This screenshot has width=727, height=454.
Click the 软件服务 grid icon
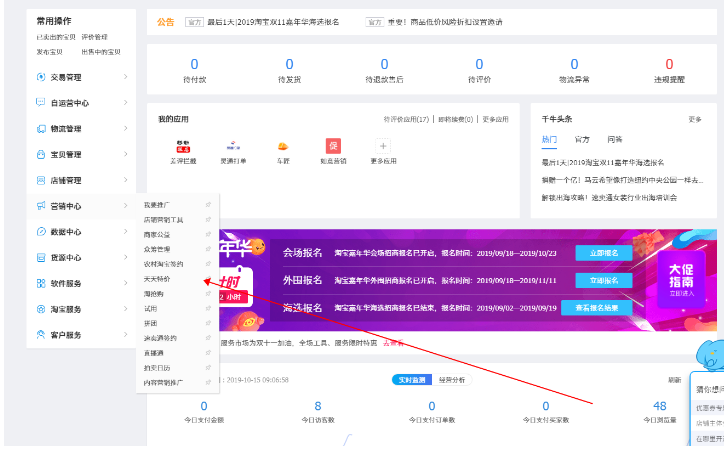41,283
